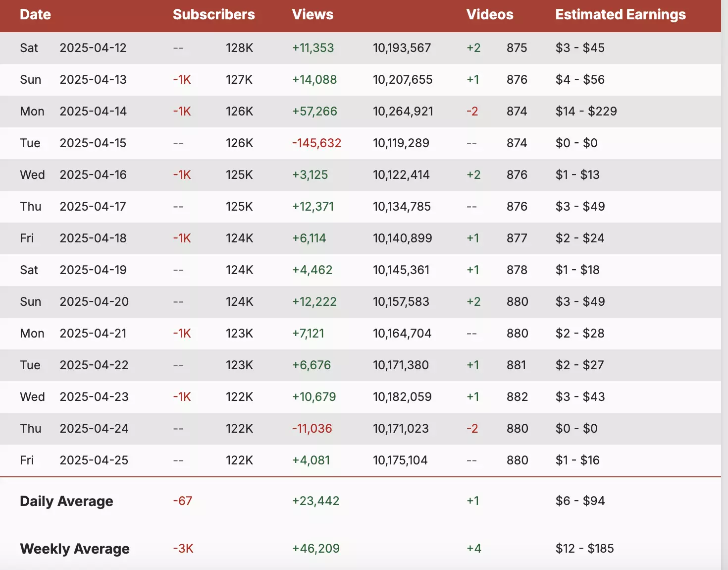Click the Subscribers column header
The image size is (728, 570).
[214, 15]
